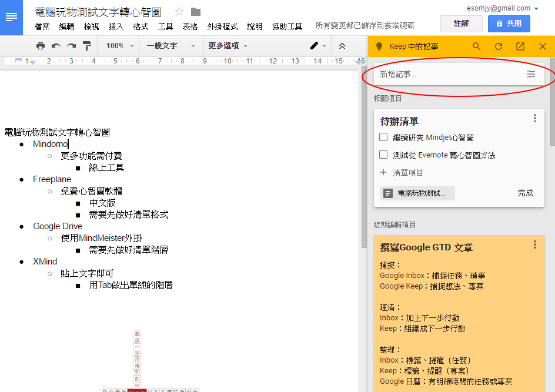Viewport: 555px width, 392px height.
Task: Click the Google Drive bullet text
Action: coord(58,226)
